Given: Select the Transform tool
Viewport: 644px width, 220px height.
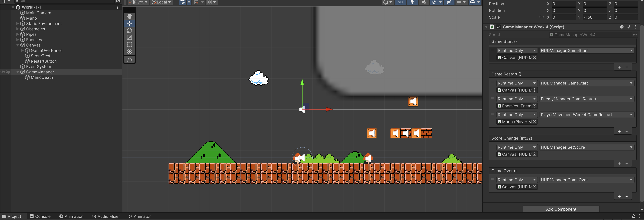Looking at the screenshot, I should click(129, 52).
